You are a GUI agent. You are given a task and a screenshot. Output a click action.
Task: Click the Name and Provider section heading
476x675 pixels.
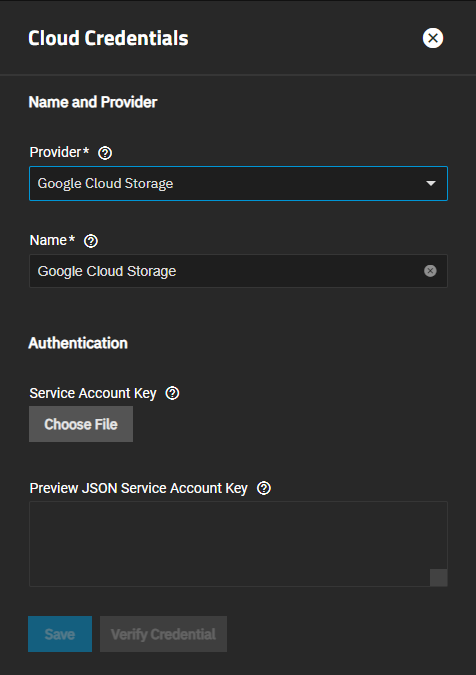(x=93, y=102)
